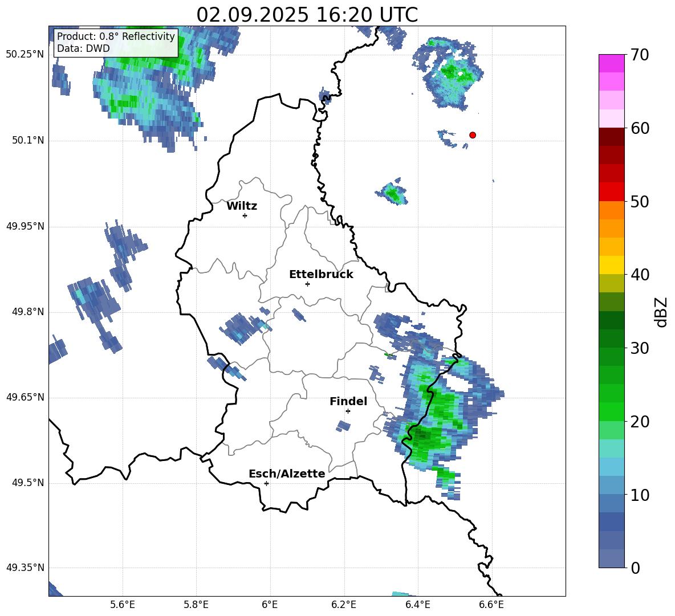
Task: Click the 49.35°N latitude label
Action: click(x=25, y=568)
